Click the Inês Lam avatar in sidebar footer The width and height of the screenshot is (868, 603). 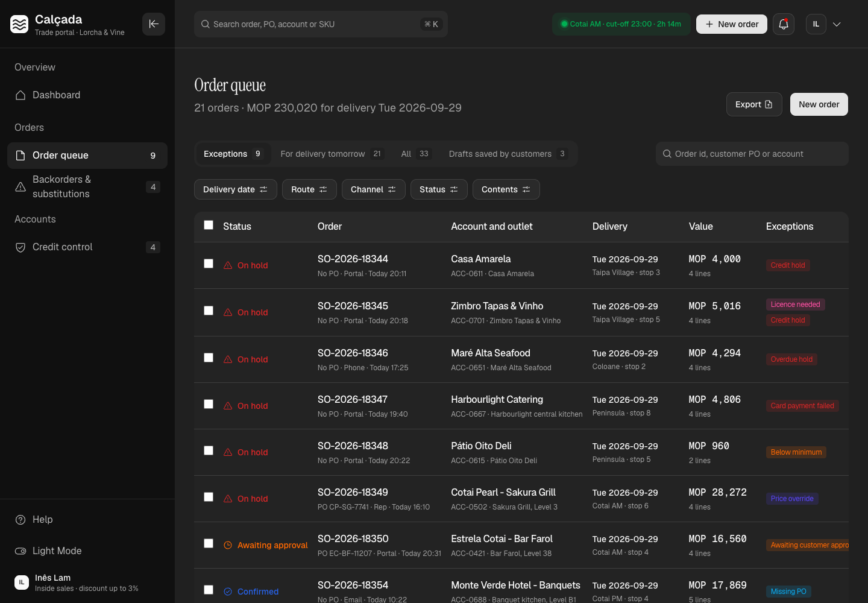coord(22,582)
